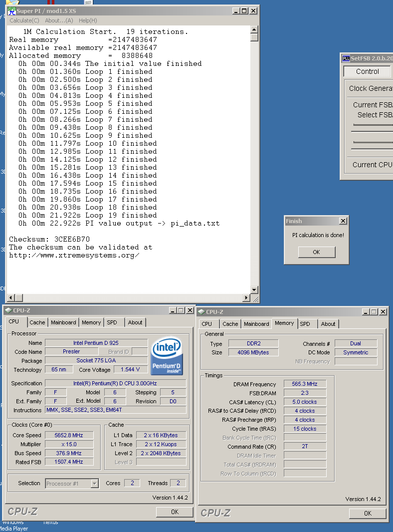Click the Loop 19 finished line
Viewport: 393px width, 532px height.
(87, 215)
